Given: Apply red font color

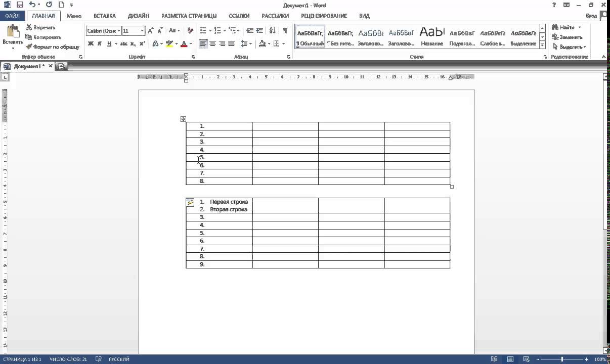Looking at the screenshot, I should pos(184,43).
